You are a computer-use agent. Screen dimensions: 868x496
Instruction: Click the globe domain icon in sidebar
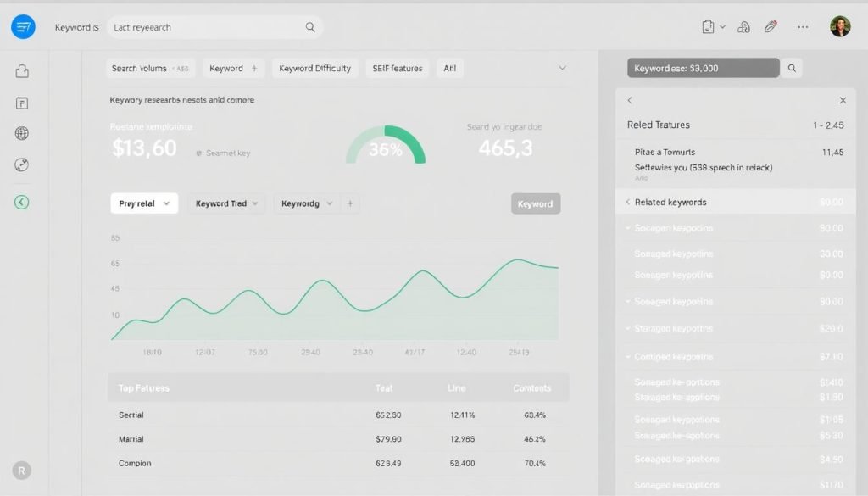pos(21,133)
